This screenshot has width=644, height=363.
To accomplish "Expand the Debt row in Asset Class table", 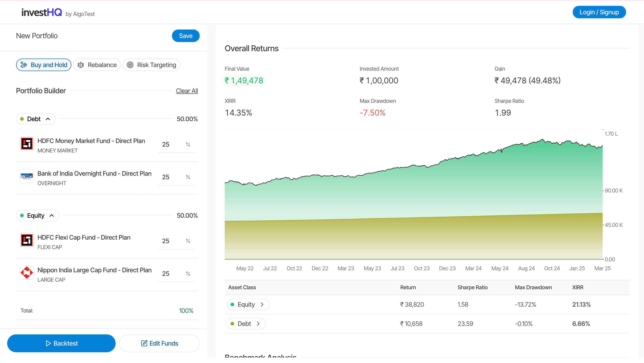I will (258, 323).
